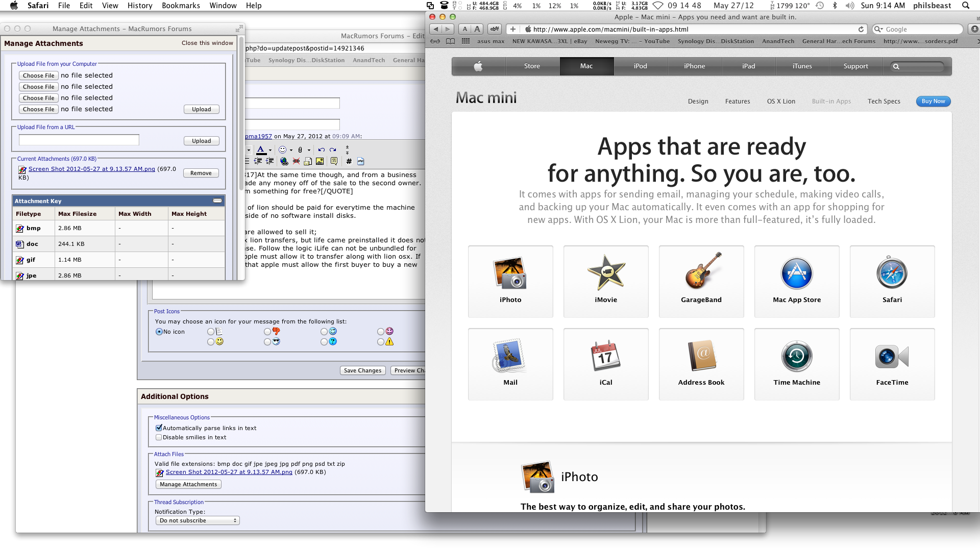Image resolution: width=980 pixels, height=551 pixels.
Task: Open the GarageBand app tile
Action: 701,282
